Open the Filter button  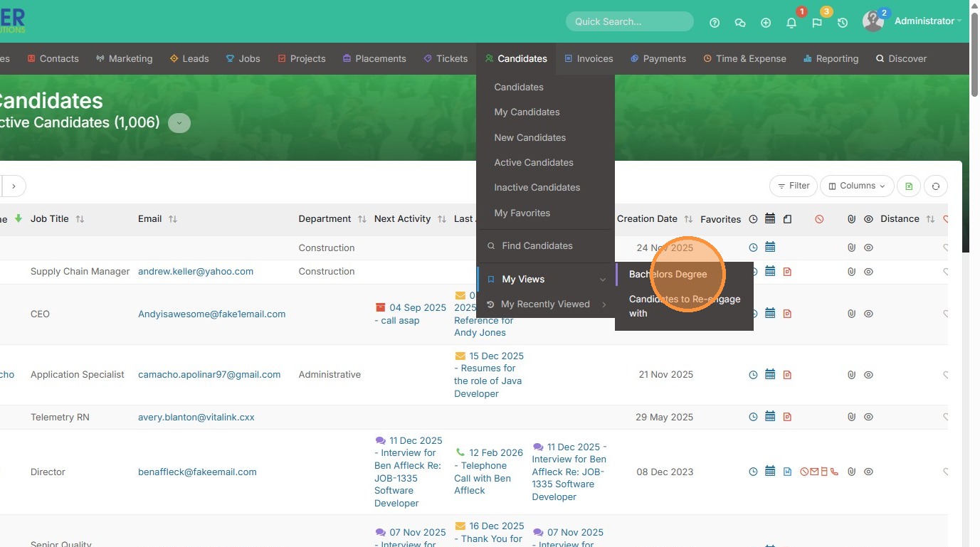point(793,186)
